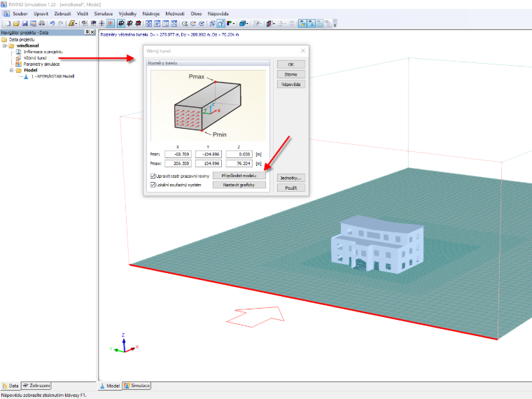The image size is (532, 399).
Task: Click the Pmin Y input field
Action: (x=209, y=155)
